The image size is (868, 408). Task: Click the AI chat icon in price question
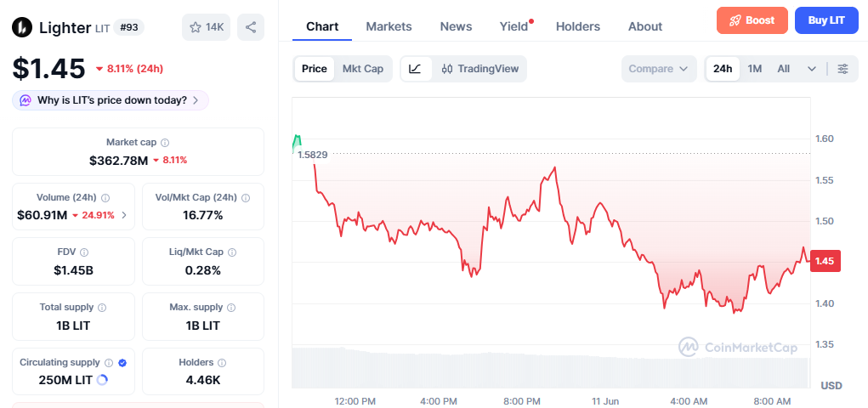click(26, 100)
